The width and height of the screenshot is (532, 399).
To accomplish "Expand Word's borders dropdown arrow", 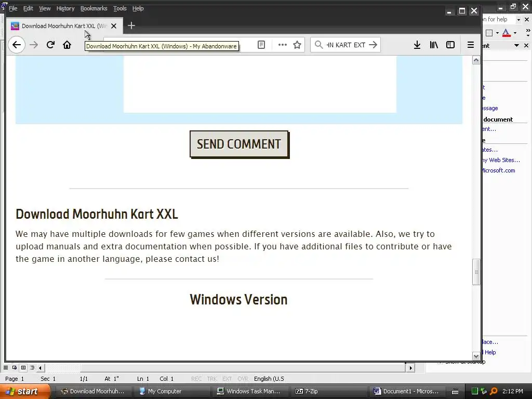I will (497, 33).
